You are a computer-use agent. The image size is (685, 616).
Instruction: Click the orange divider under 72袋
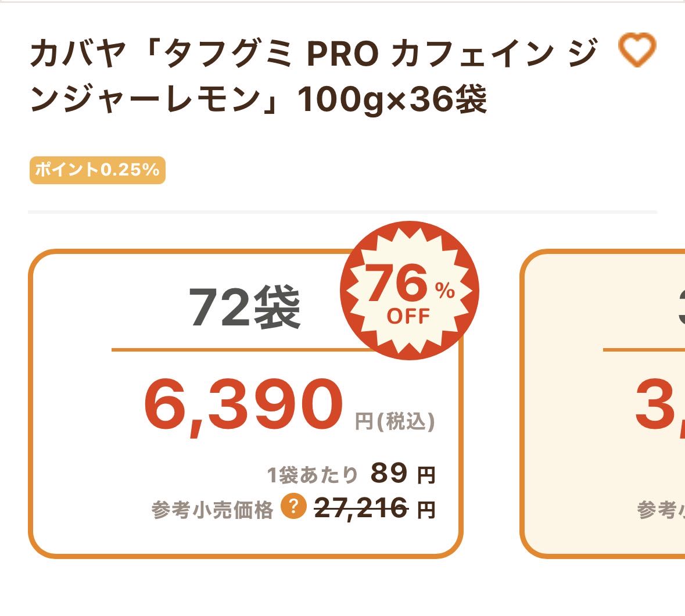pos(232,350)
